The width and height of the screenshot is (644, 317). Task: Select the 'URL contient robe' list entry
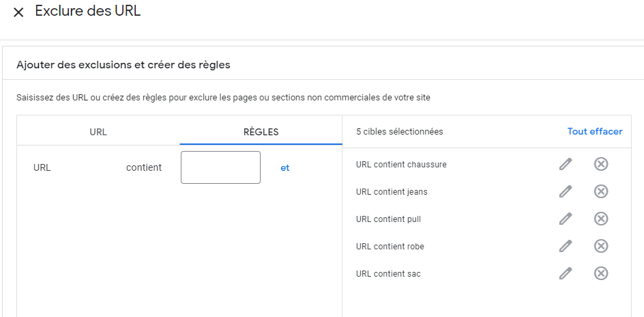(x=390, y=246)
